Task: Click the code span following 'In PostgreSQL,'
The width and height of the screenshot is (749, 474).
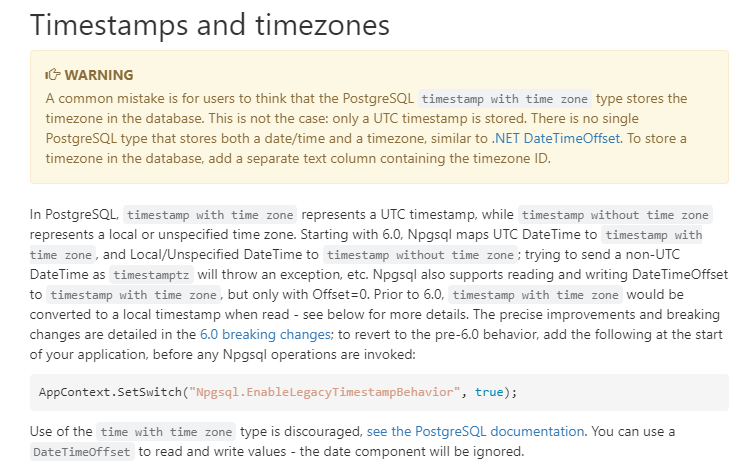Action: pyautogui.click(x=210, y=215)
